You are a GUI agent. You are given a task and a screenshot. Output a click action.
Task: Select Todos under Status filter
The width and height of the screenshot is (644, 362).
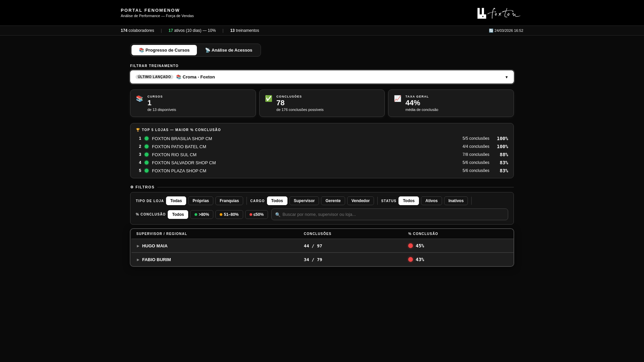pos(409,201)
